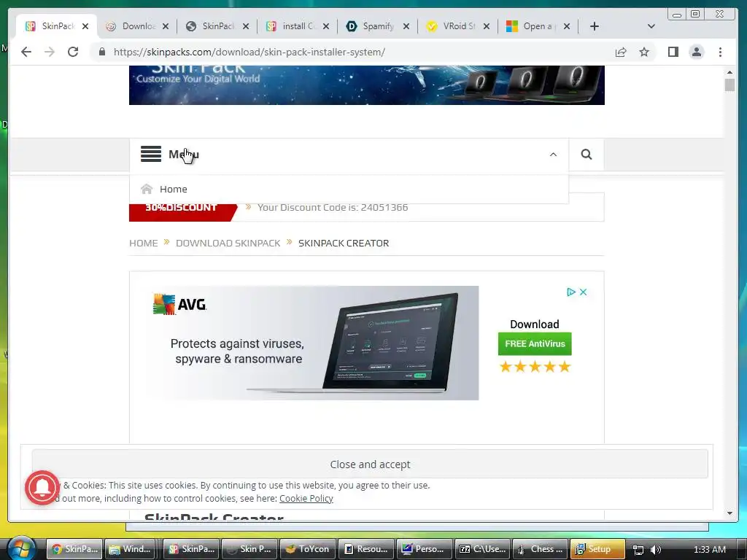Viewport: 747px width, 560px height.
Task: Open a new browser tab
Action: point(594,26)
